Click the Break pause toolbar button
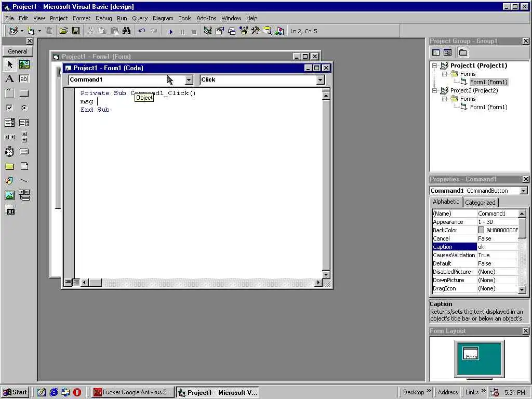 (182, 32)
